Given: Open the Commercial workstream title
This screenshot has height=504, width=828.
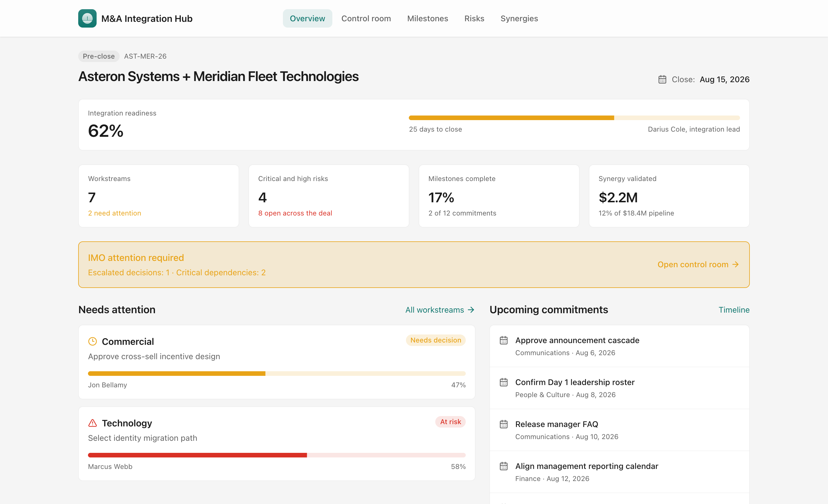Looking at the screenshot, I should pos(128,341).
